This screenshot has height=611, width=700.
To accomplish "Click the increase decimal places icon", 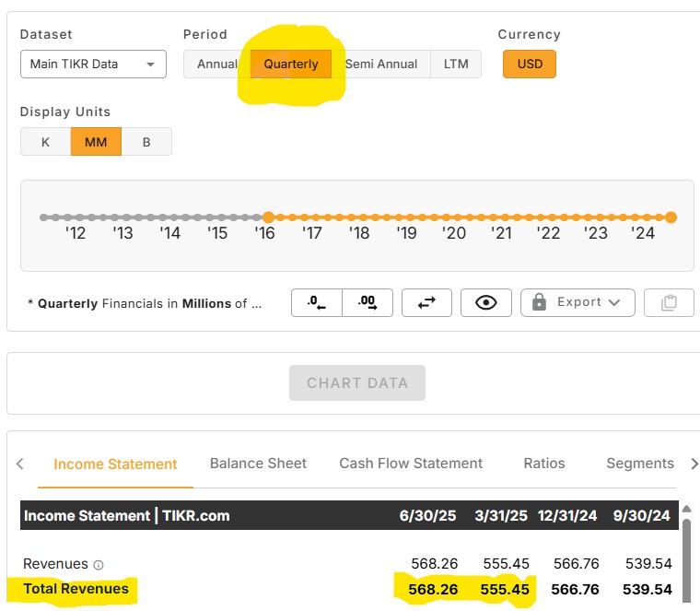I will click(x=367, y=302).
